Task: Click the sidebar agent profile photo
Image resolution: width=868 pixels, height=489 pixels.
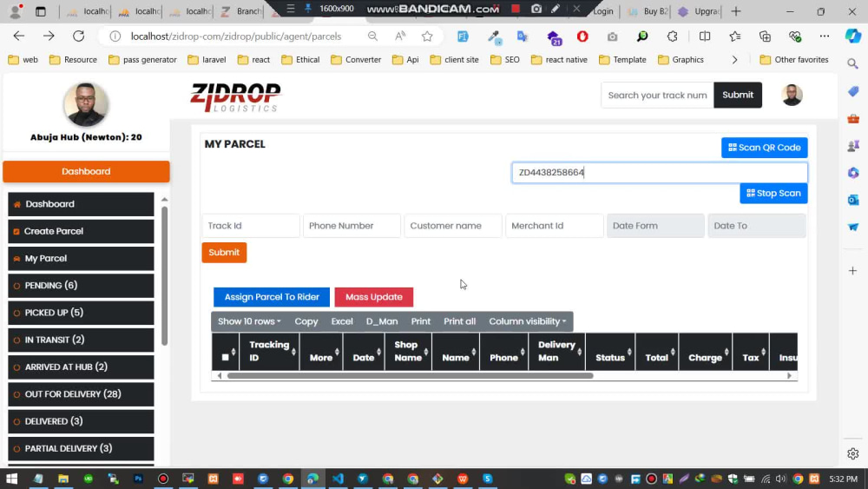Action: coord(86,104)
